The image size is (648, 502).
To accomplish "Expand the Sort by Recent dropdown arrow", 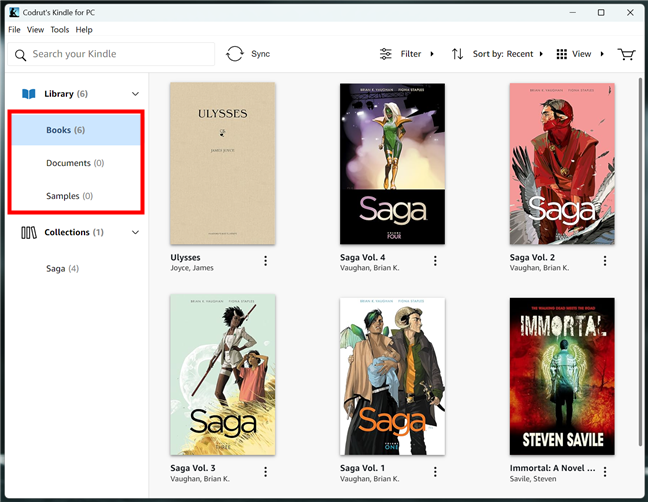I will 541,54.
